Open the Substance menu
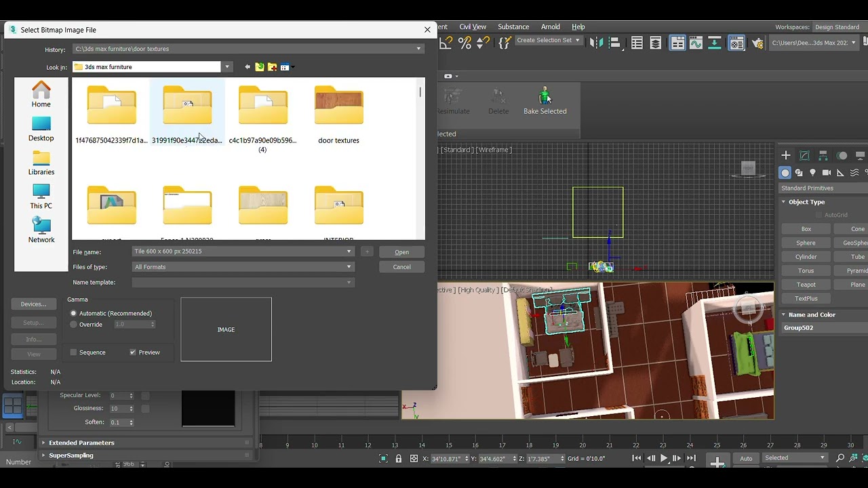This screenshot has width=868, height=488. tap(513, 27)
